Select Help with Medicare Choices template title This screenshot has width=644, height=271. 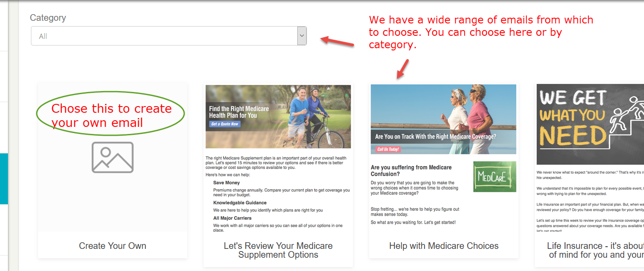[x=444, y=246]
